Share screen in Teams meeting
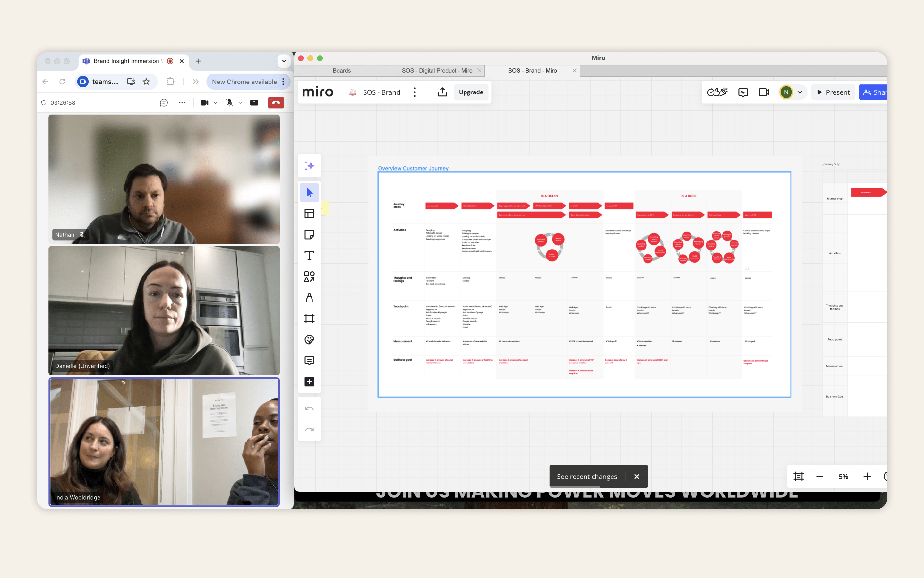This screenshot has height=578, width=924. coord(254,102)
